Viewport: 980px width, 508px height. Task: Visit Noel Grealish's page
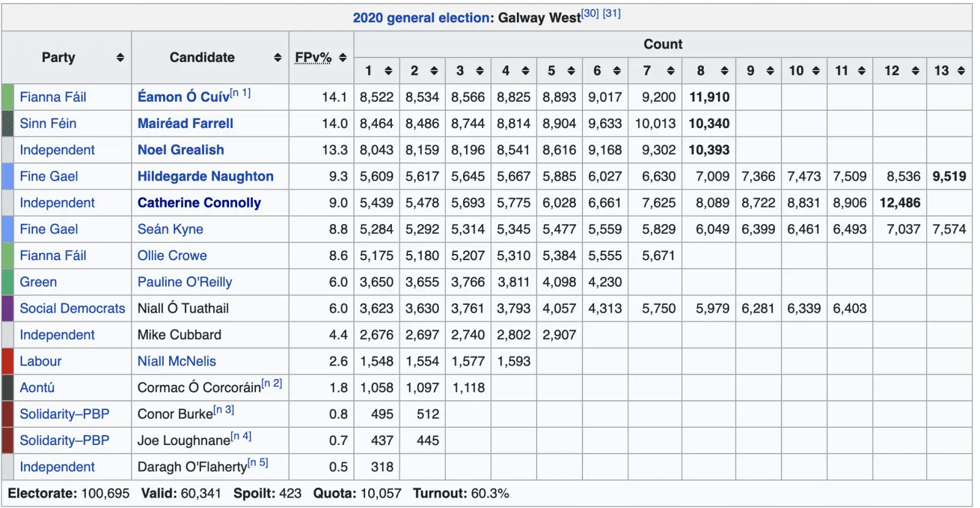tap(181, 150)
